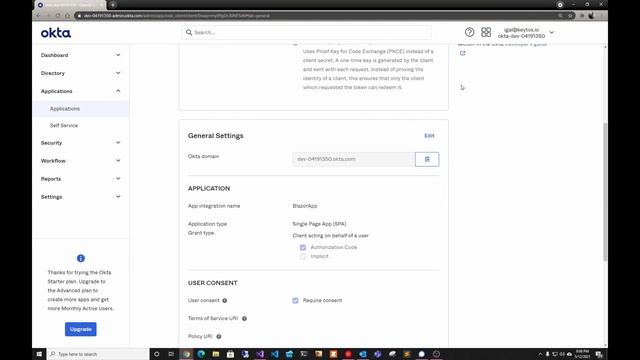This screenshot has height=360, width=640.
Task: Click the taskbar clock and date
Action: (x=582, y=354)
